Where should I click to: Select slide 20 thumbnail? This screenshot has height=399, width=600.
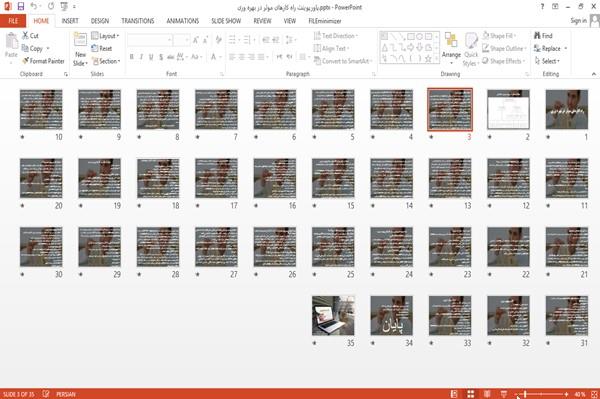pyautogui.click(x=41, y=178)
